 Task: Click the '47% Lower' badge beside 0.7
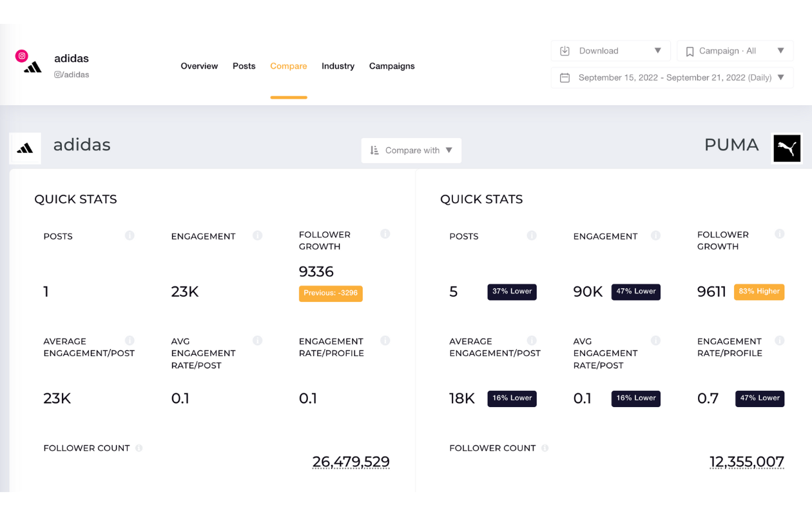760,399
